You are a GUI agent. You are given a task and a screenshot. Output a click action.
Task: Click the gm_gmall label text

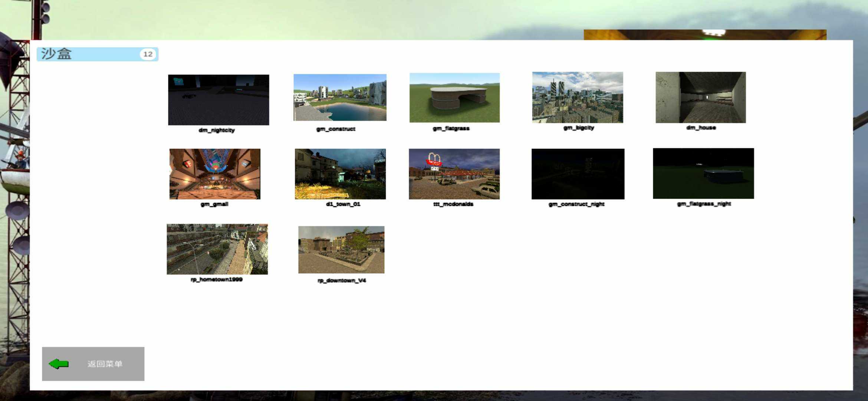[214, 204]
